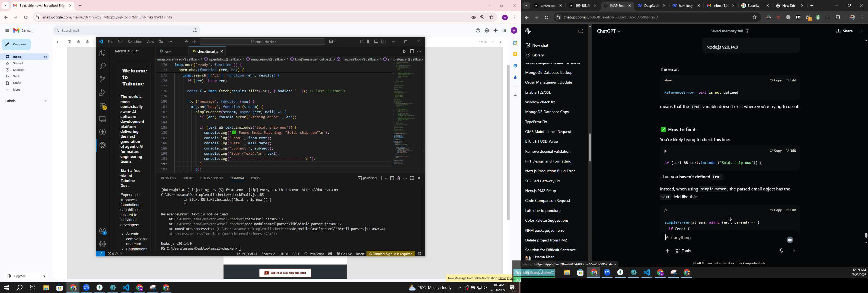Toggle the ChatGPT sidebar closed

pos(580,31)
